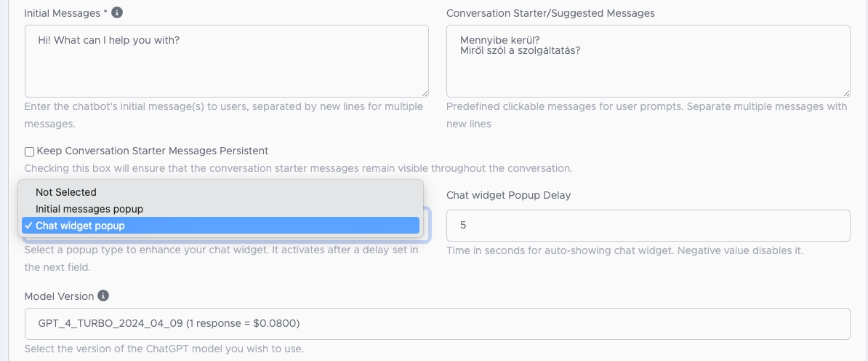Select the "Not Selected" popup option
Screen dimensions: 868x361
pyautogui.click(x=66, y=192)
